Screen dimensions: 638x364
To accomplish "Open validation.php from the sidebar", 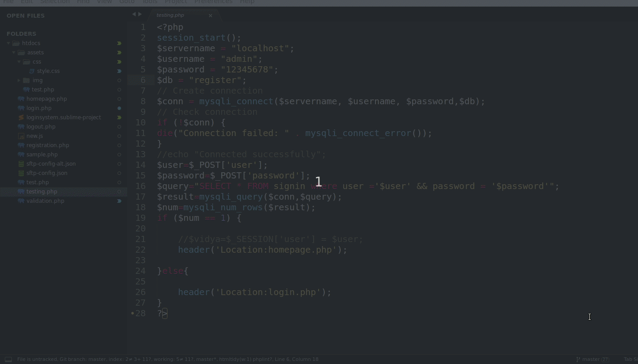I will click(46, 201).
